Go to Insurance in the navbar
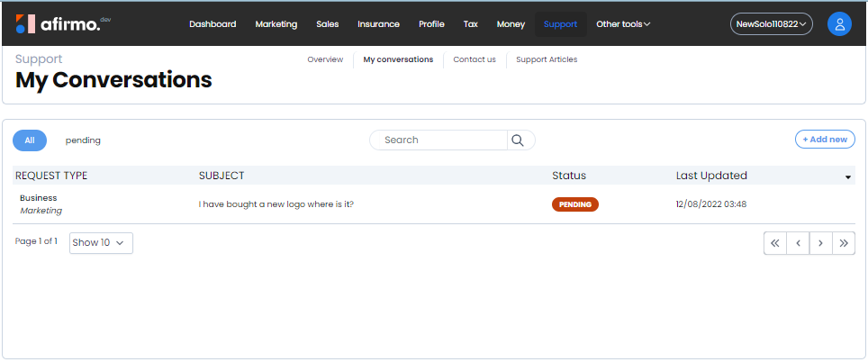The width and height of the screenshot is (868, 362). pos(379,24)
